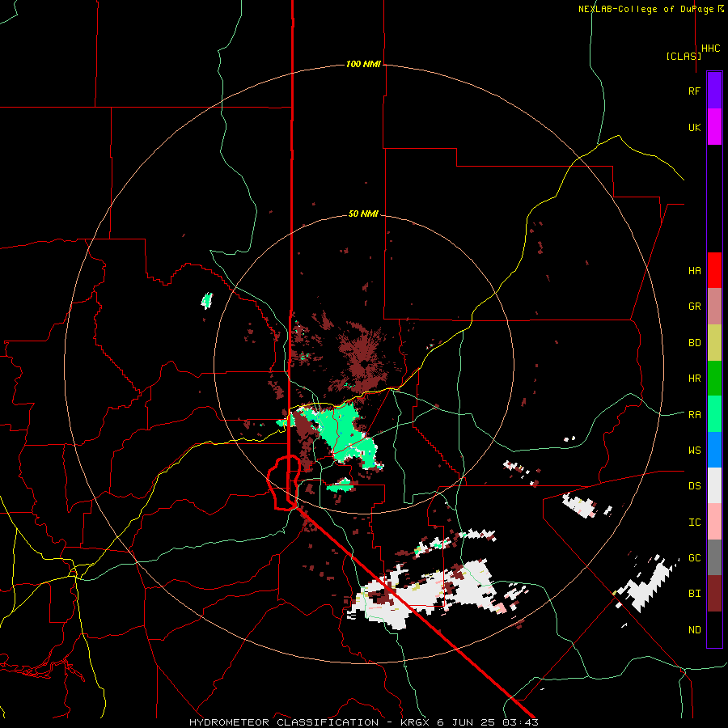Click the GC gray legend swatch

[714, 557]
